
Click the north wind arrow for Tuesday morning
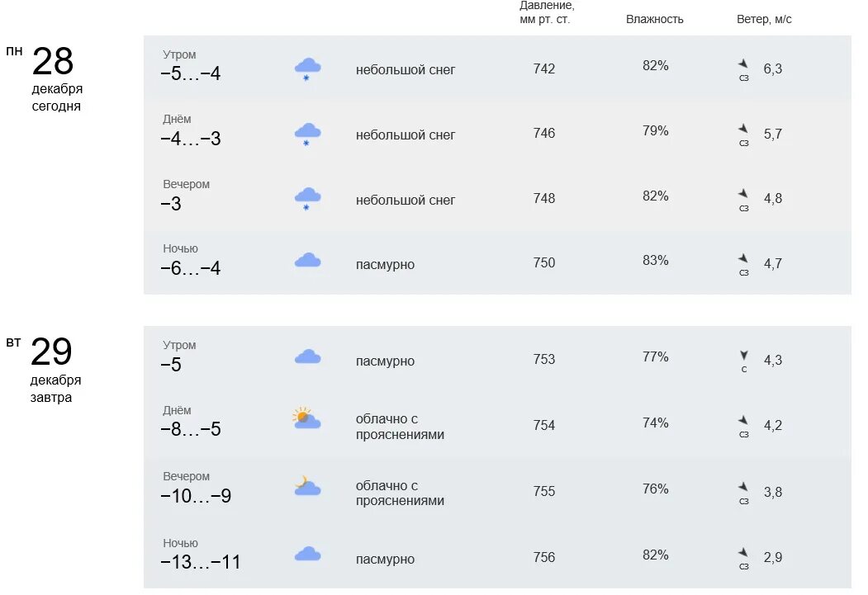[744, 355]
